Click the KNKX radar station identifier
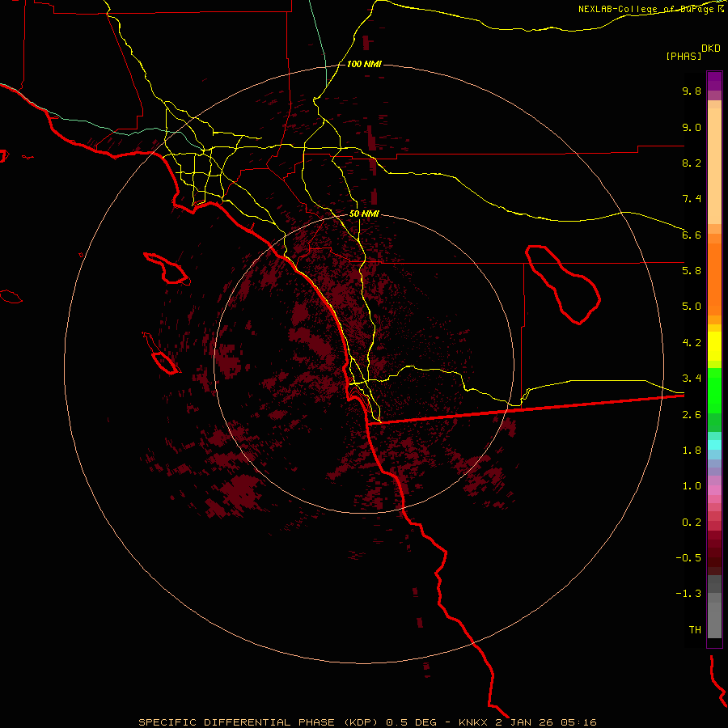This screenshot has width=728, height=728. coord(472,722)
